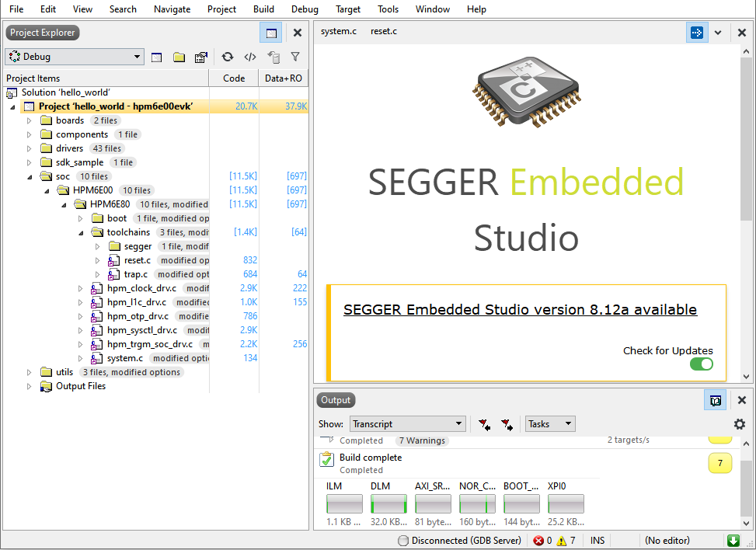Open the Navigate menu
Image resolution: width=756 pixels, height=550 pixels.
(172, 9)
